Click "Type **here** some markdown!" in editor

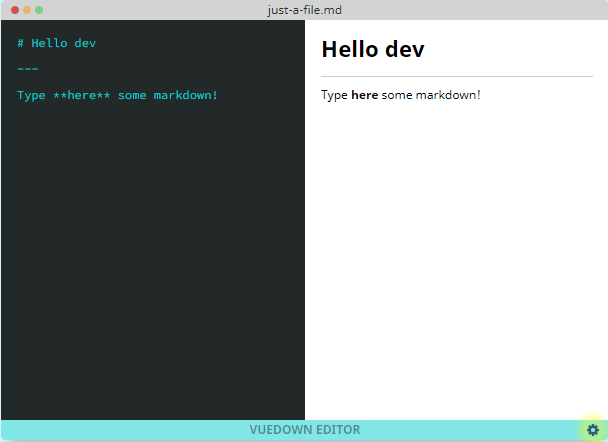click(x=117, y=95)
